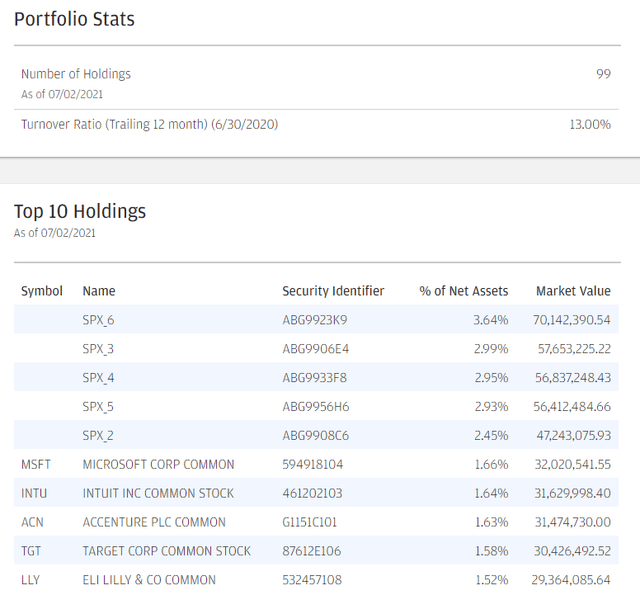Click the TGT ticker symbol
The image size is (640, 595).
point(32,551)
